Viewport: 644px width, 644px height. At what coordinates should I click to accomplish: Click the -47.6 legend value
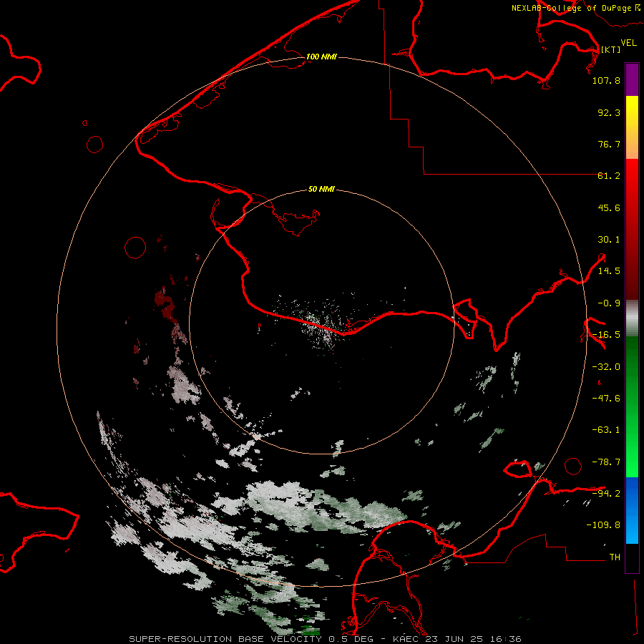coord(606,399)
